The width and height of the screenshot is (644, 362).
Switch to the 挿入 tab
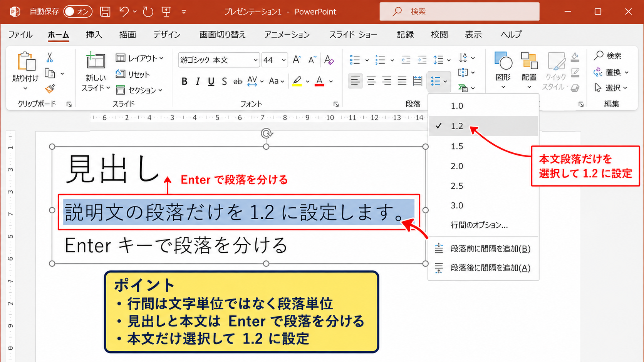[x=94, y=35]
